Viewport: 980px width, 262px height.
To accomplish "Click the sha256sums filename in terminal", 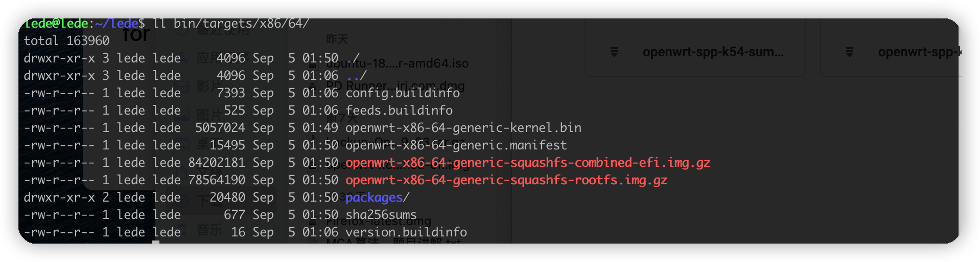I will click(381, 215).
